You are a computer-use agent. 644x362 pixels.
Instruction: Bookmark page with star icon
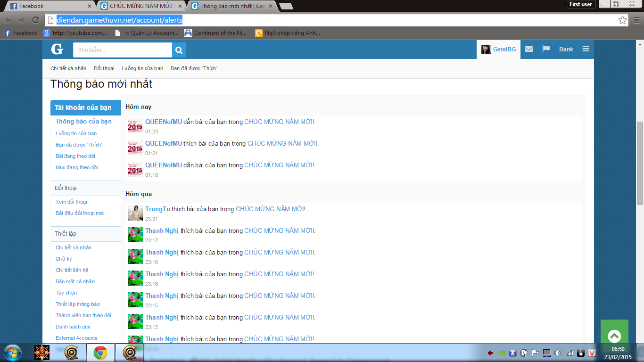click(623, 20)
